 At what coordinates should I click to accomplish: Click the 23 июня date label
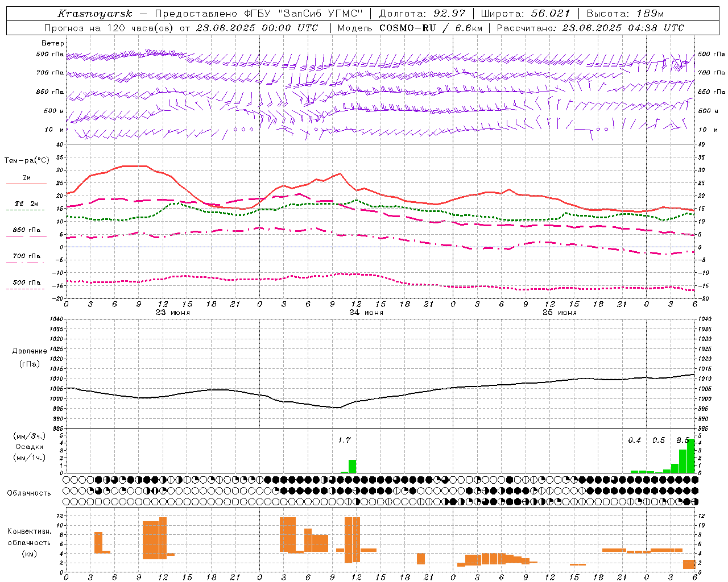pos(173,313)
